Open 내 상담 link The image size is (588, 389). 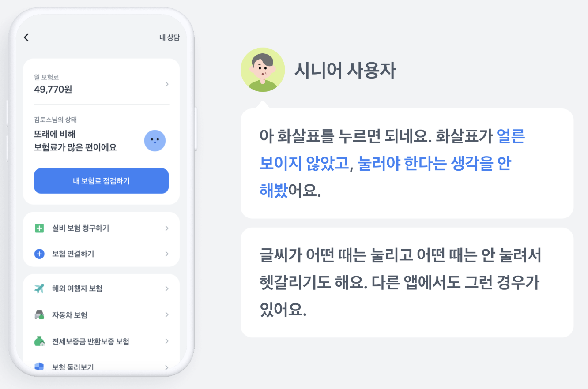[170, 37]
